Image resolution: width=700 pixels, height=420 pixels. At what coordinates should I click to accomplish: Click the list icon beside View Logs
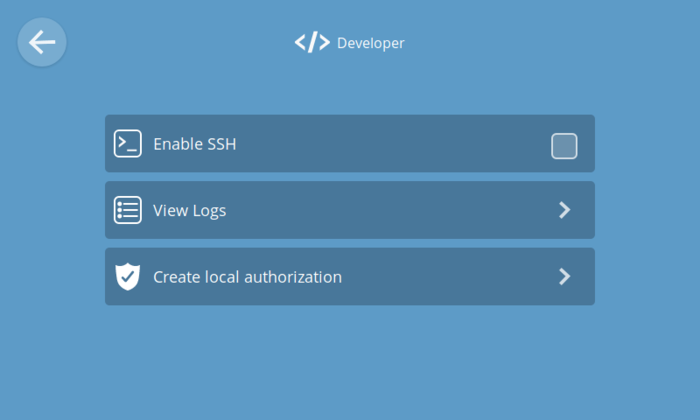pos(128,210)
